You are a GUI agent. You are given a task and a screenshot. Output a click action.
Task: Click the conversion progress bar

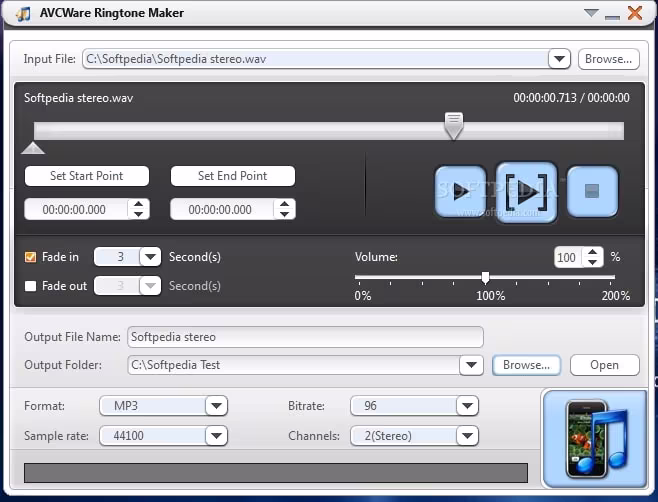(276, 473)
